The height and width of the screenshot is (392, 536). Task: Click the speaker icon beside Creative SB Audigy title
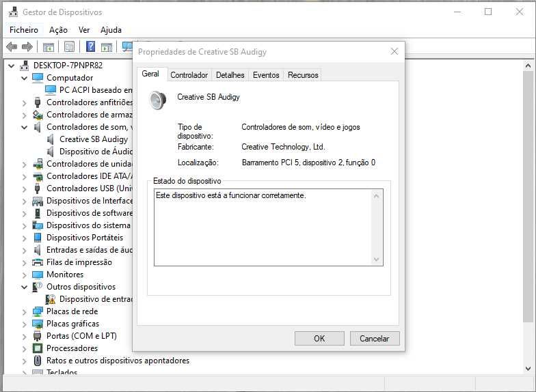click(158, 100)
